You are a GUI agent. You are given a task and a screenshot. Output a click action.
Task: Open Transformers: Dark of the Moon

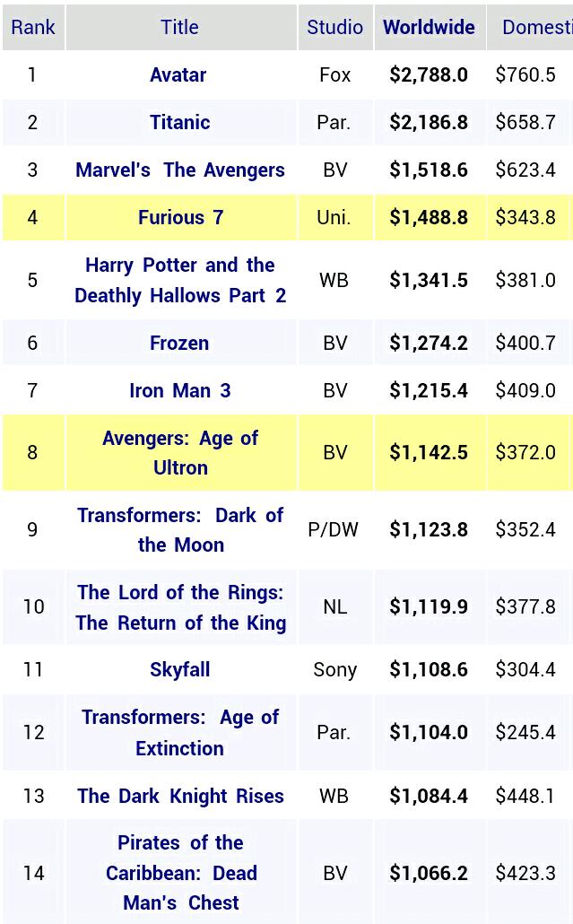coord(180,529)
